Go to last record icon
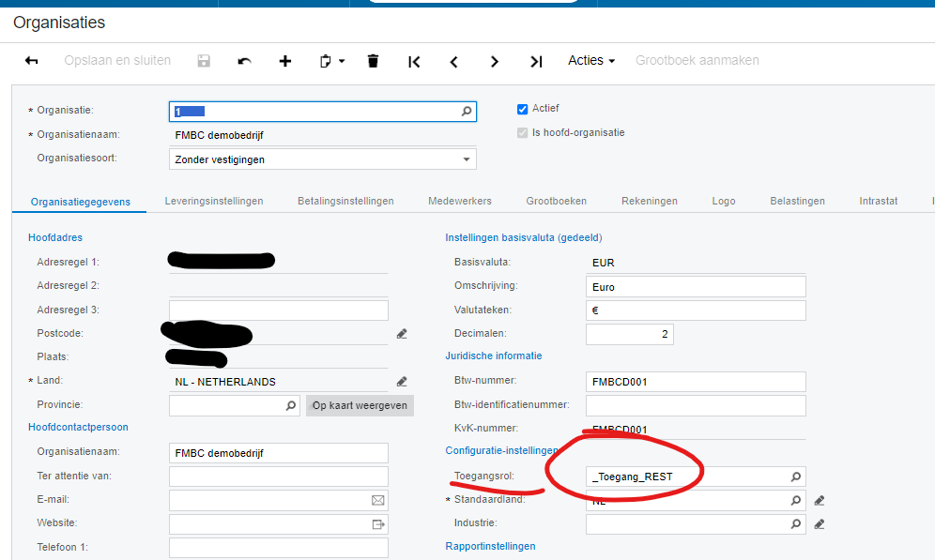 point(535,61)
